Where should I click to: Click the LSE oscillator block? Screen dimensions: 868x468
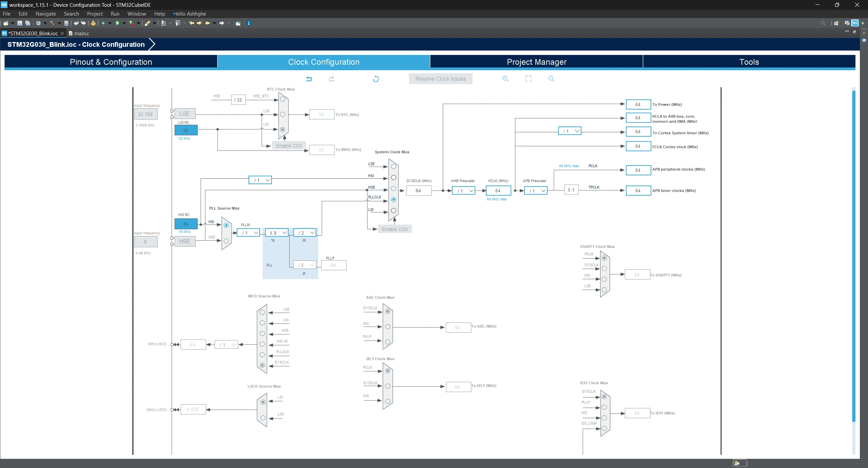pyautogui.click(x=185, y=114)
